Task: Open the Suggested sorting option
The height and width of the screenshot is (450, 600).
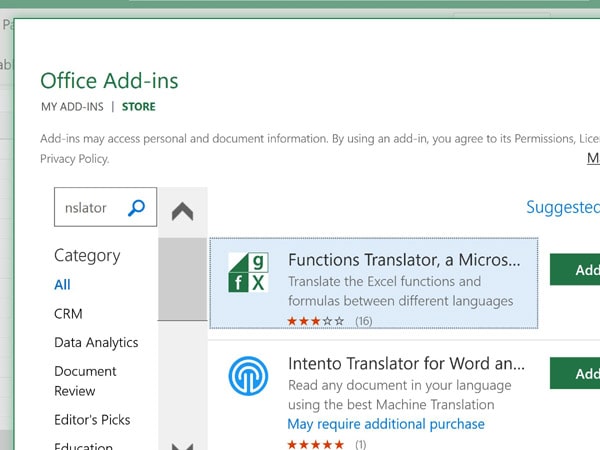Action: tap(563, 207)
